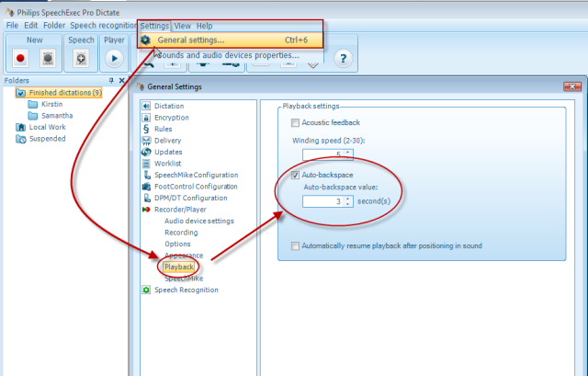Viewport: 588px width, 376px height.
Task: Click the Recorder/Player record-play icon
Action: click(146, 210)
